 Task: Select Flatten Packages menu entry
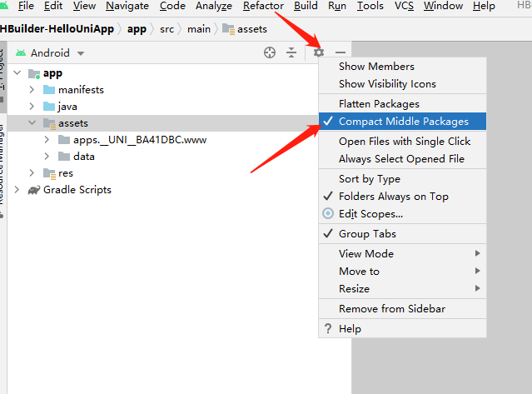coord(402,104)
